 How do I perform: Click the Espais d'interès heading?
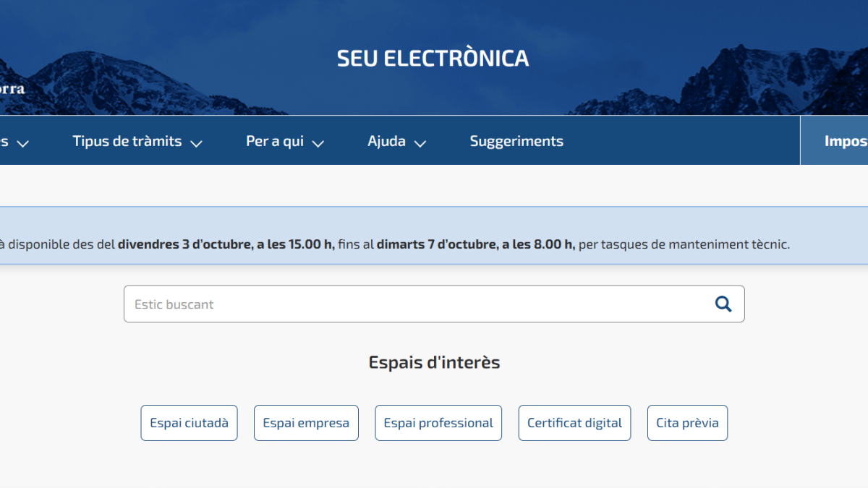pos(433,362)
